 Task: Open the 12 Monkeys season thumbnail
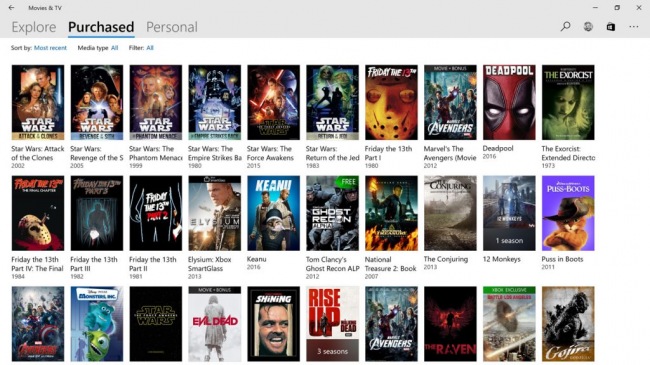509,213
